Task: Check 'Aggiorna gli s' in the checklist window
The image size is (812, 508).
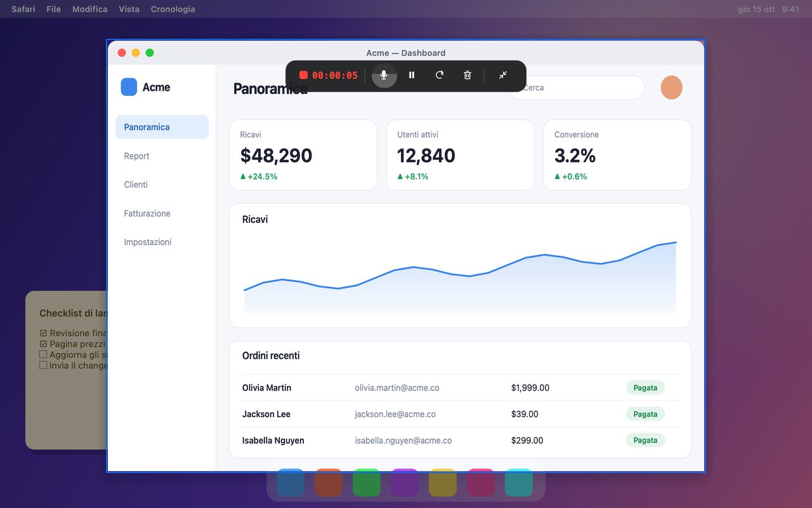Action: coord(43,354)
